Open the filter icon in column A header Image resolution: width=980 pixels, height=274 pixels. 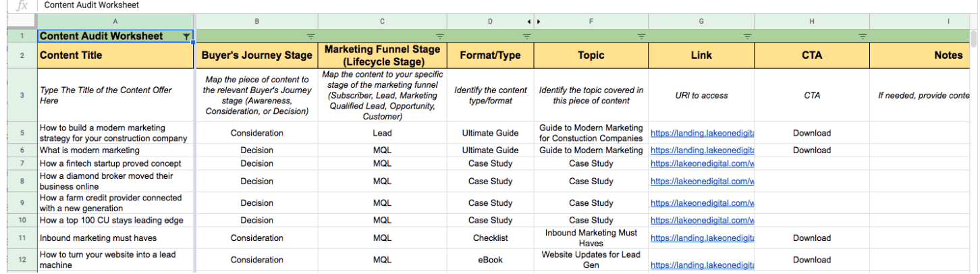pyautogui.click(x=186, y=36)
